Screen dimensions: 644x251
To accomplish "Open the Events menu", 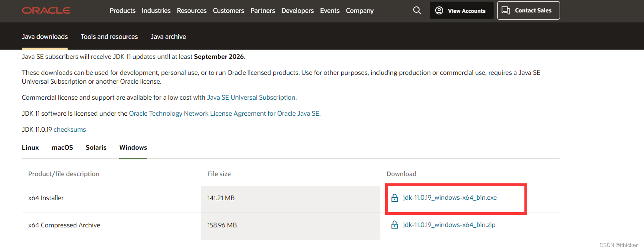I will click(330, 10).
